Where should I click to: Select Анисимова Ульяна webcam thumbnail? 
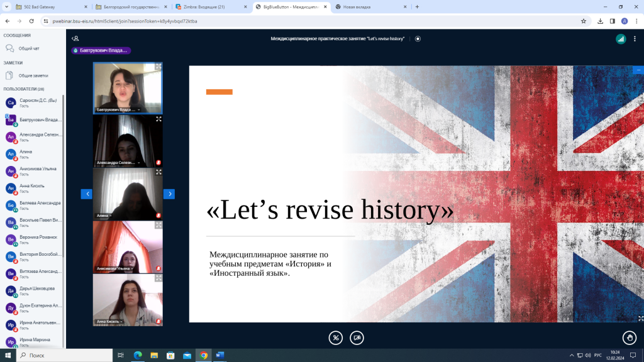pyautogui.click(x=128, y=247)
